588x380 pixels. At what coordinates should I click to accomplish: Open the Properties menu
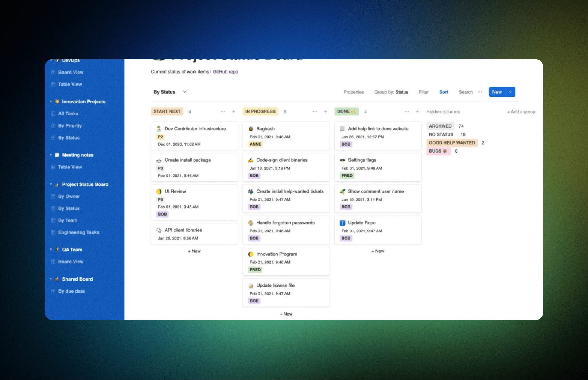click(354, 92)
